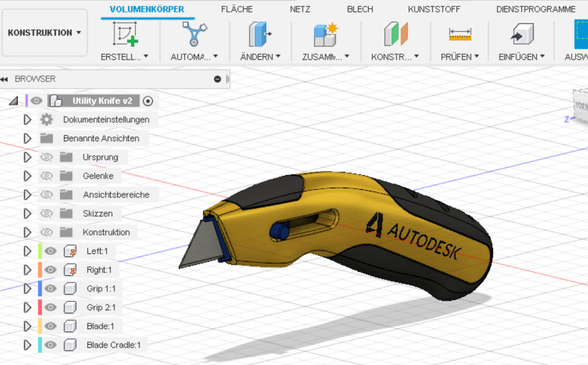Click the gear icon beside Dokumenteinstellungen
The height and width of the screenshot is (365, 588).
point(46,119)
